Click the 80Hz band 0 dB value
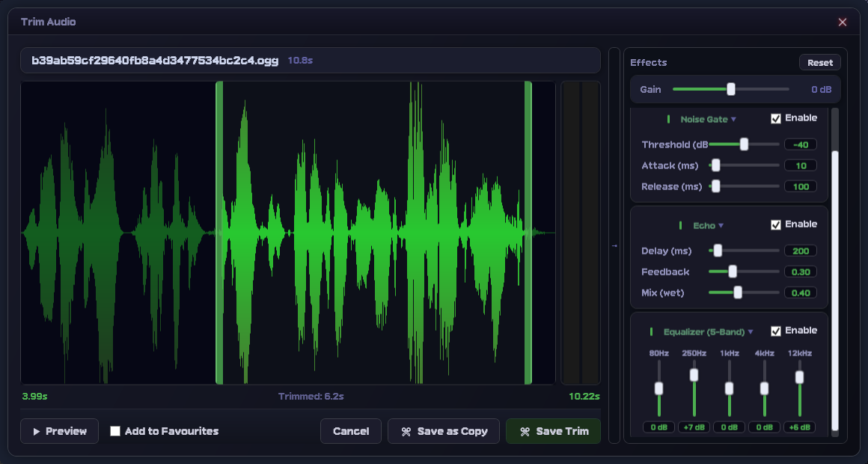The width and height of the screenshot is (868, 464). [x=658, y=427]
